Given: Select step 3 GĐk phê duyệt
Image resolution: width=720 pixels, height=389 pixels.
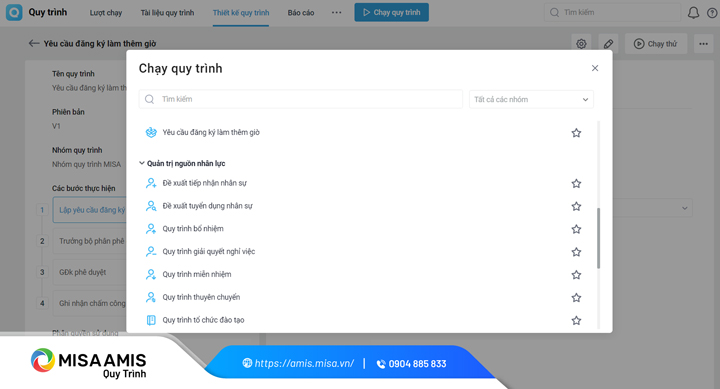Looking at the screenshot, I should pyautogui.click(x=90, y=272).
